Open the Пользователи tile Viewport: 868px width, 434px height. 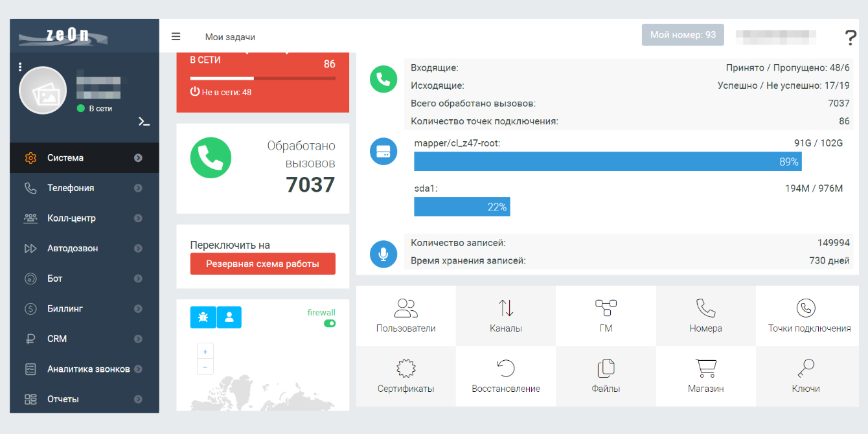point(406,315)
